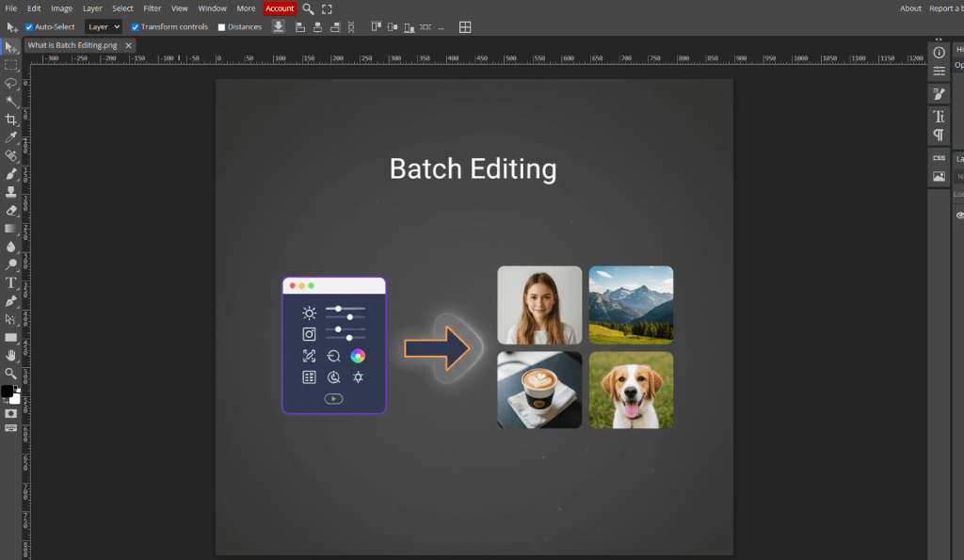Open the CSS panel icon

(x=939, y=158)
